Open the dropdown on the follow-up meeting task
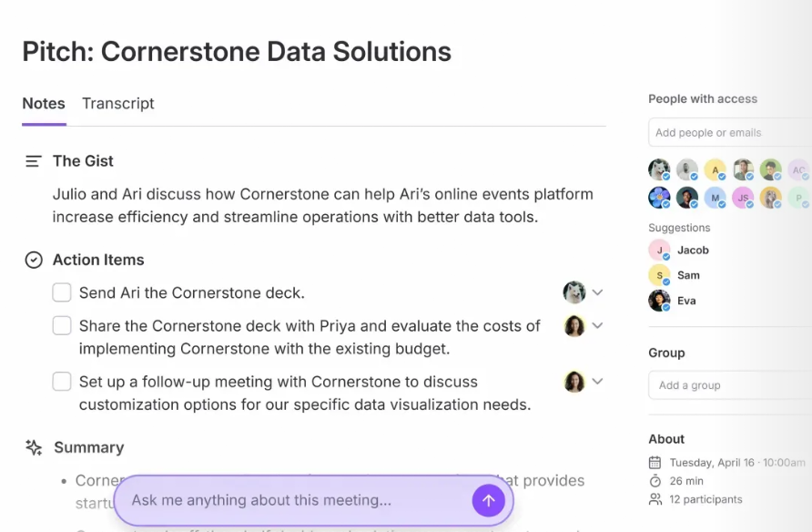 [595, 381]
